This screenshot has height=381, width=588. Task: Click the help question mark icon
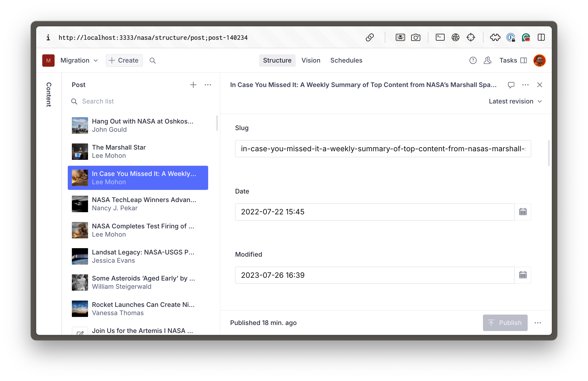tap(473, 60)
